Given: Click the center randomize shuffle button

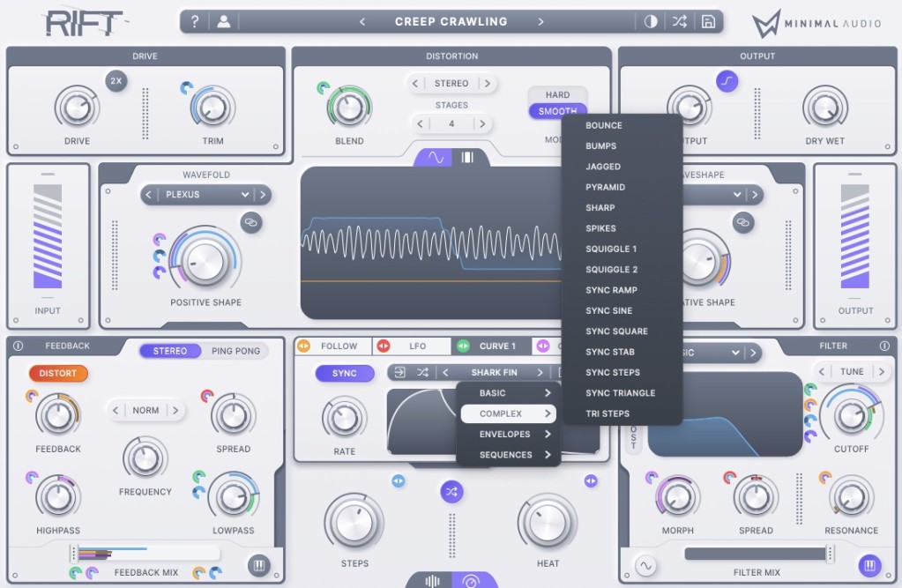Looking at the screenshot, I should (x=451, y=490).
